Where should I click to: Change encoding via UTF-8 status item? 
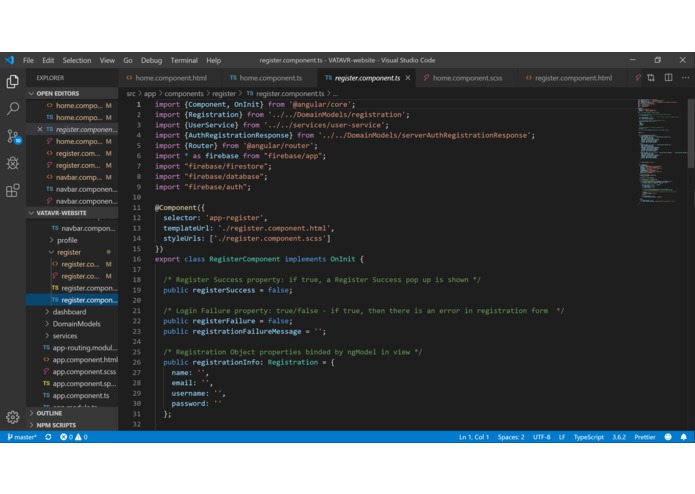point(541,437)
